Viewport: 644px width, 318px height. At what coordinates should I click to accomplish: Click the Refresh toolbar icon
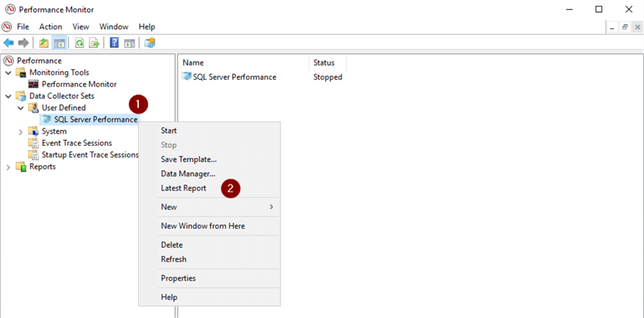point(79,43)
